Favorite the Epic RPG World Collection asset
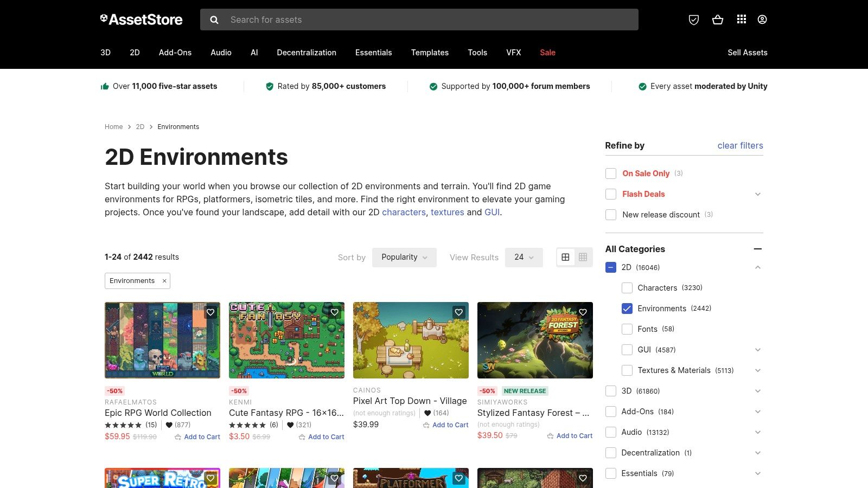 tap(210, 312)
